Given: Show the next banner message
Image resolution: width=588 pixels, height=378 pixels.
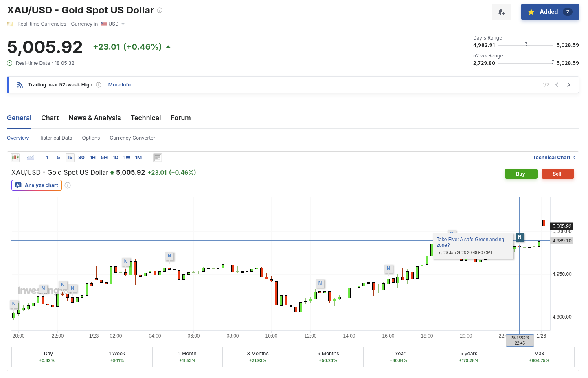Looking at the screenshot, I should pos(569,85).
